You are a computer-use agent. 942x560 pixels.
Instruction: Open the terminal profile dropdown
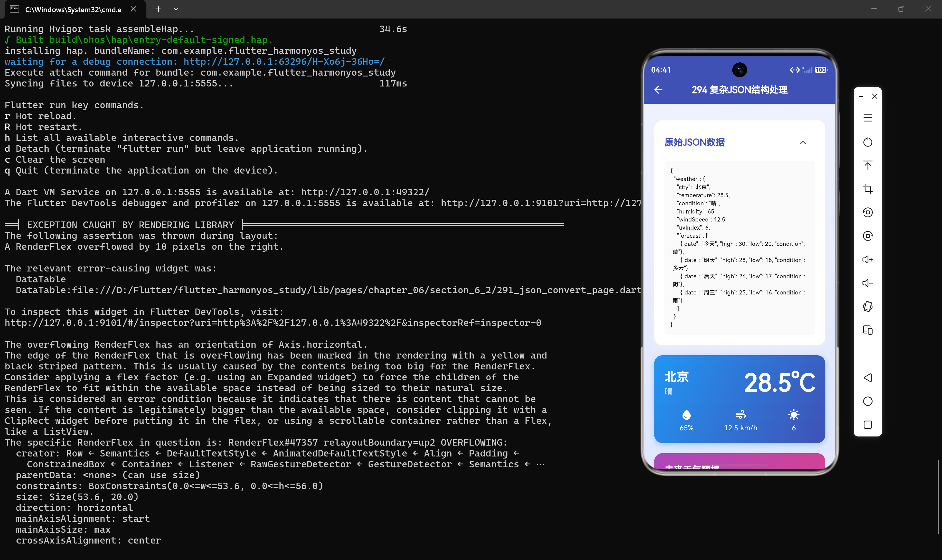click(x=176, y=9)
